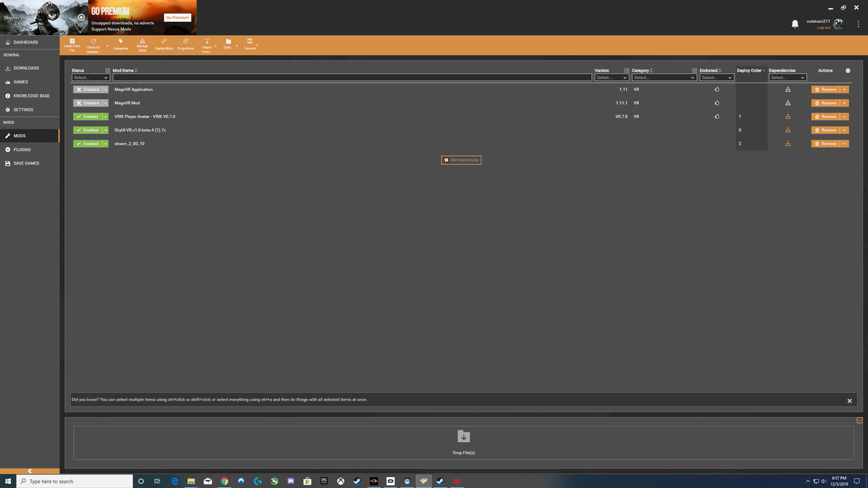Open the Category filter Select dropdown
This screenshot has height=488, width=868.
pyautogui.click(x=664, y=77)
